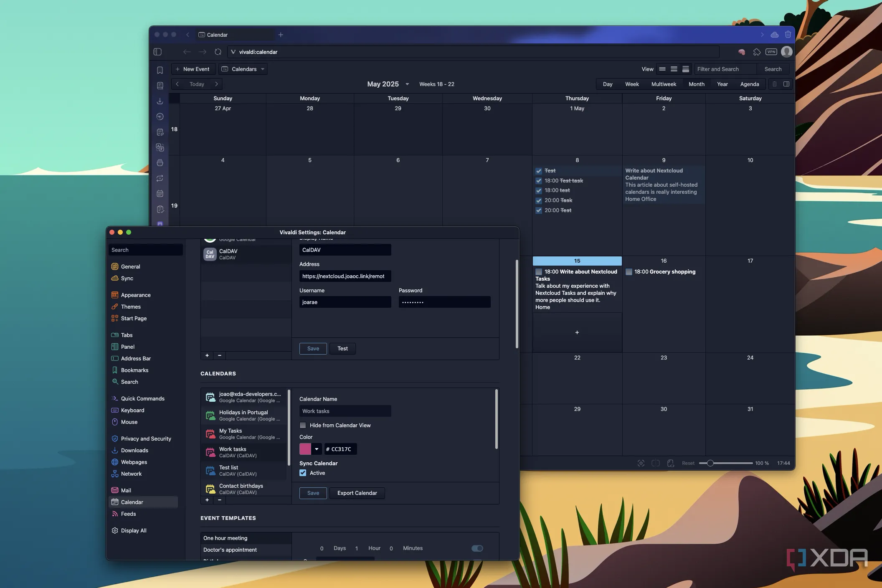Image resolution: width=882 pixels, height=588 pixels.
Task: Remove selected calendar with minus button
Action: [x=220, y=500]
